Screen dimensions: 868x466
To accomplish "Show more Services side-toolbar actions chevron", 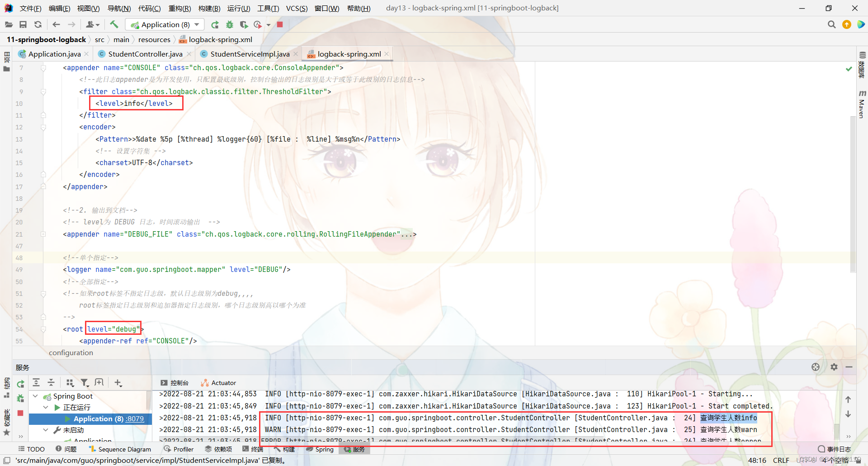I will (20, 436).
